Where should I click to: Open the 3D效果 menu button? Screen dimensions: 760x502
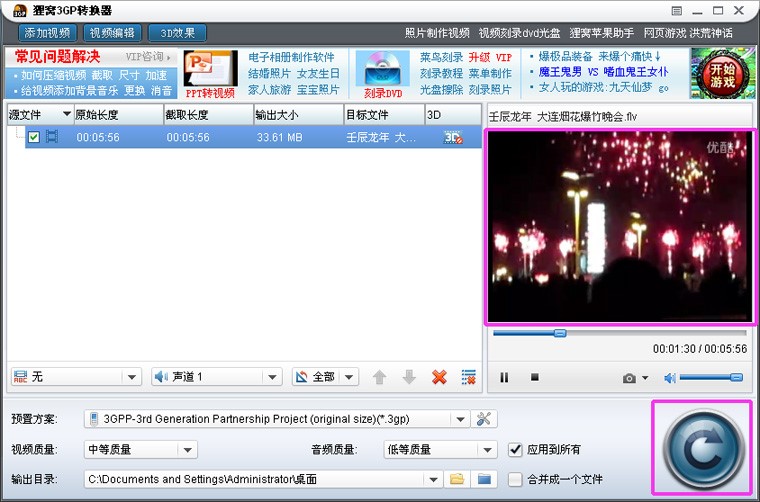pos(177,32)
